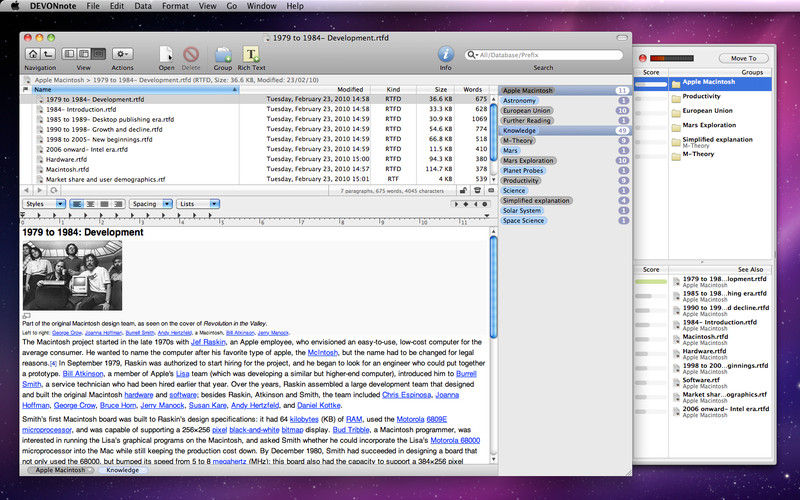
Task: Click the document photo thumbnail
Action: point(72,276)
